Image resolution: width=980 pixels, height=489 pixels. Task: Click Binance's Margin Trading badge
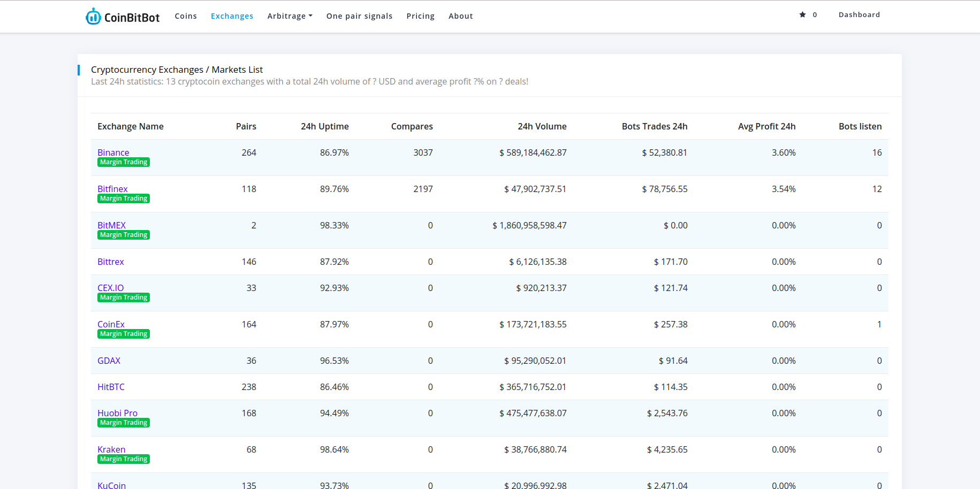[124, 162]
